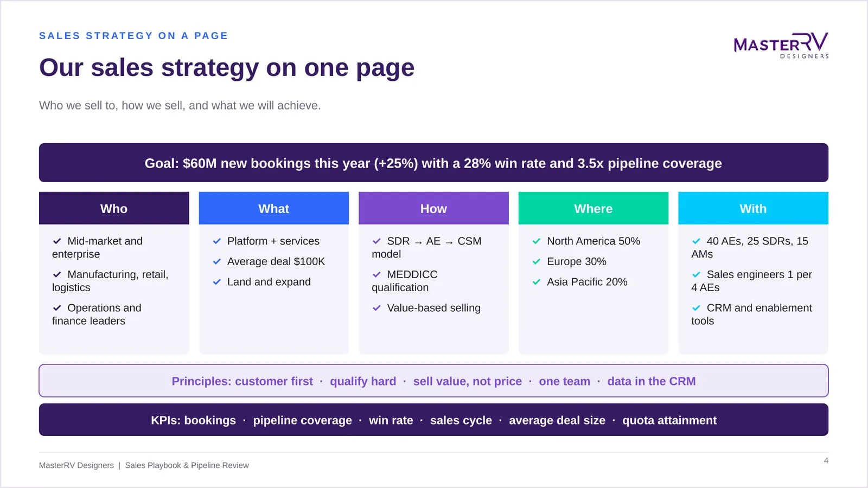Screen dimensions: 868x488
Task: Click checkmark by CRM and enablement tools
Action: coord(697,308)
